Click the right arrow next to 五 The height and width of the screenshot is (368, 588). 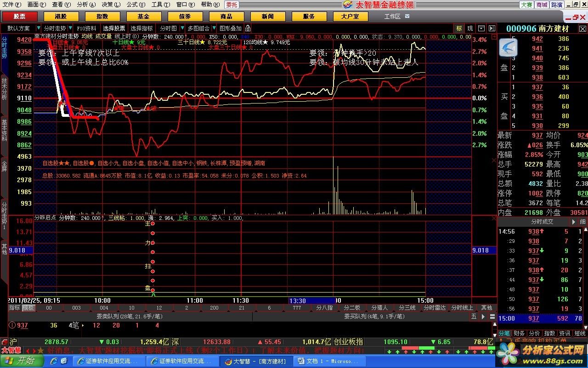[483, 316]
